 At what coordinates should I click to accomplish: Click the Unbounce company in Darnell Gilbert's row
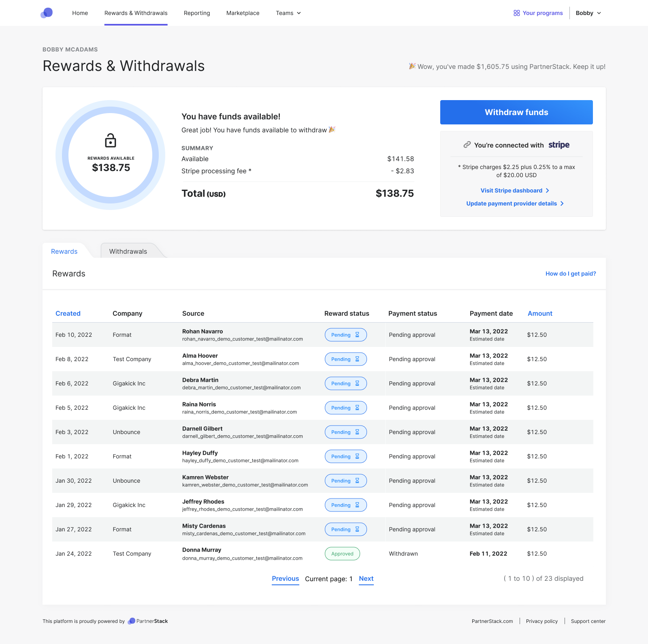point(126,432)
